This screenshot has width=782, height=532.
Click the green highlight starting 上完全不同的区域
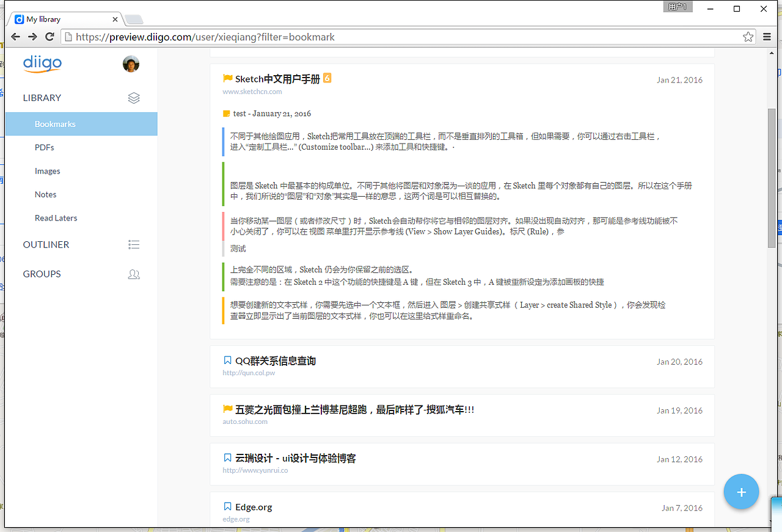tap(417, 275)
